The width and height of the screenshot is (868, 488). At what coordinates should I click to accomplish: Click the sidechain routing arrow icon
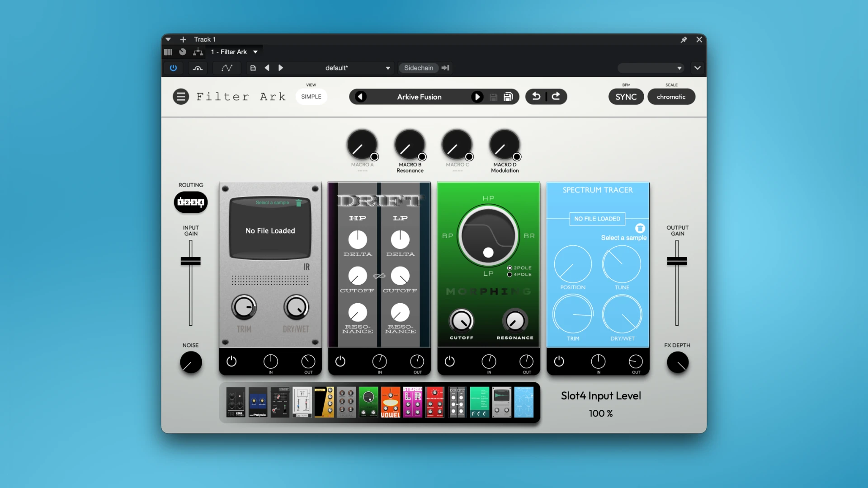point(445,68)
